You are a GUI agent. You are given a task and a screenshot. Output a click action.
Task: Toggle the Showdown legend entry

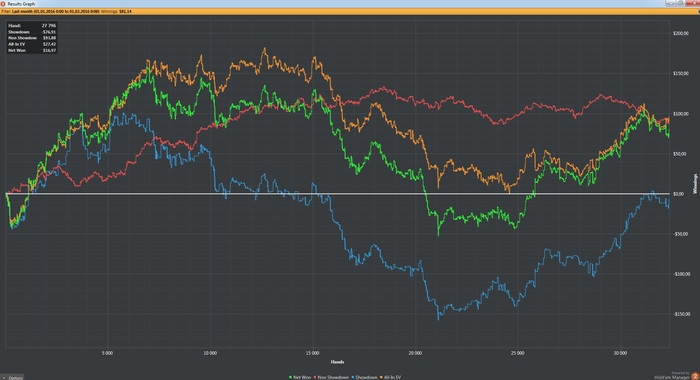pos(364,377)
